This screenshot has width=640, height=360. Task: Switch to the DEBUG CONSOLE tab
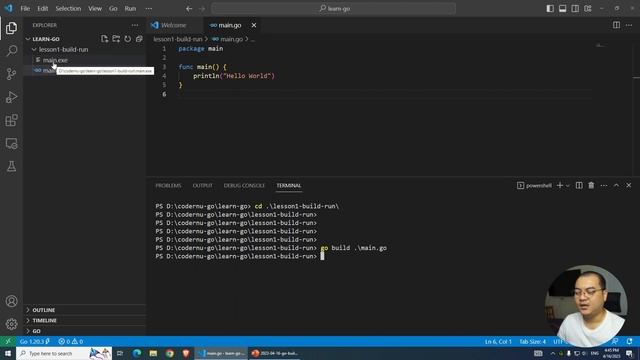click(244, 185)
